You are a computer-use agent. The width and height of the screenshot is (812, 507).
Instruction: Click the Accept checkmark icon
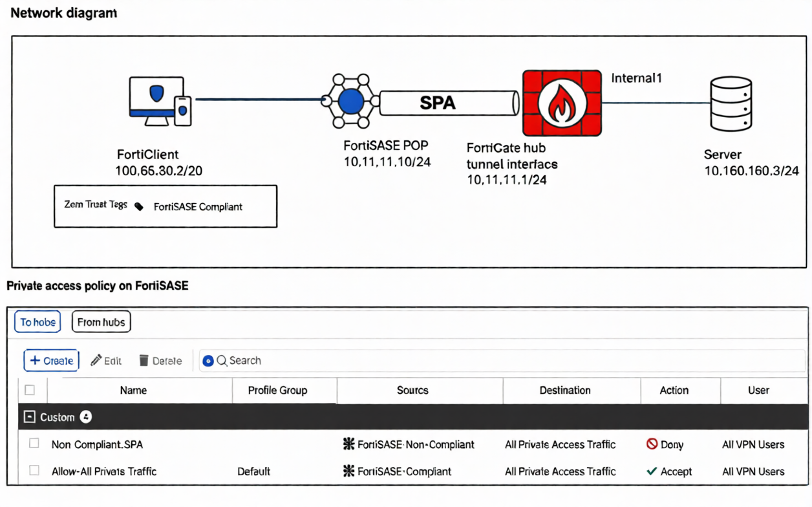point(652,471)
